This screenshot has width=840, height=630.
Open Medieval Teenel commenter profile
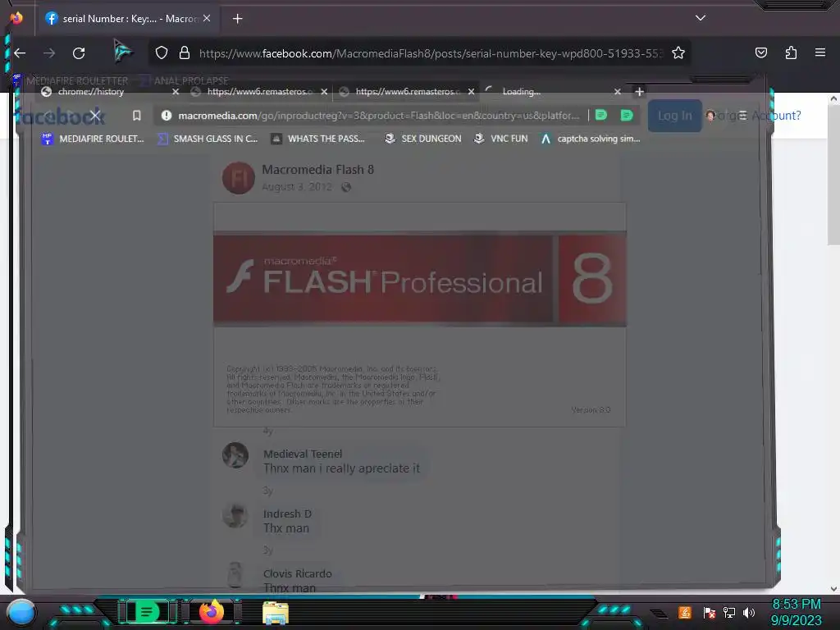[x=303, y=454]
